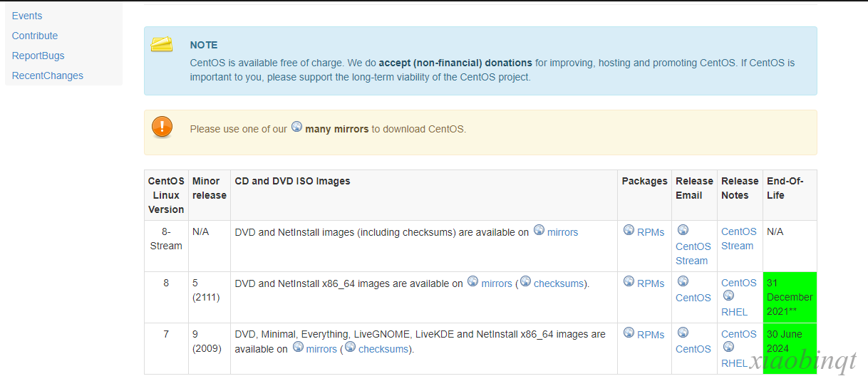The image size is (868, 391).
Task: Click globe icon before many mirrors
Action: click(x=296, y=127)
